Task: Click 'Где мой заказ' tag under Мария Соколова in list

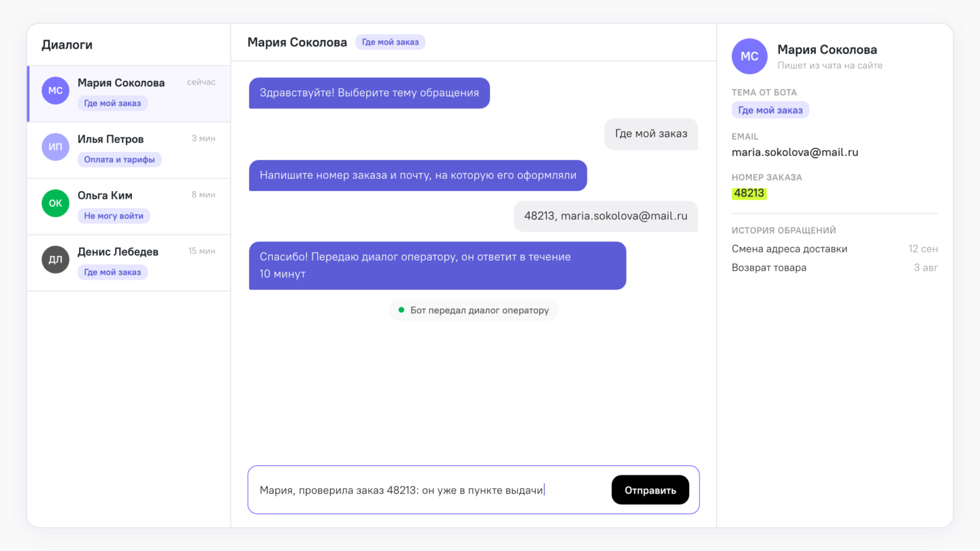Action: click(x=112, y=103)
